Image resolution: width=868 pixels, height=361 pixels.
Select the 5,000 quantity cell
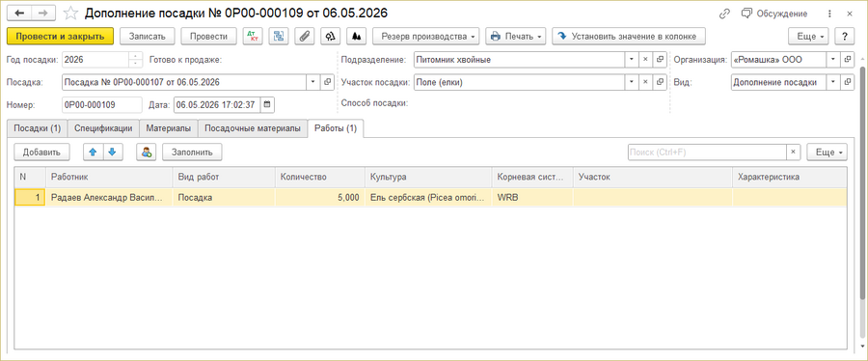pos(320,197)
